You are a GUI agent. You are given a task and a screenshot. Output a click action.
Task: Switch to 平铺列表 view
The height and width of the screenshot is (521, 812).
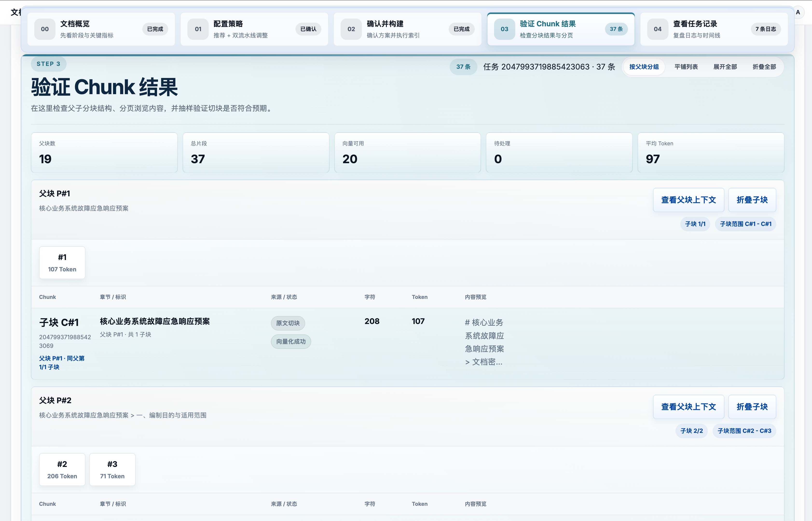coord(686,67)
